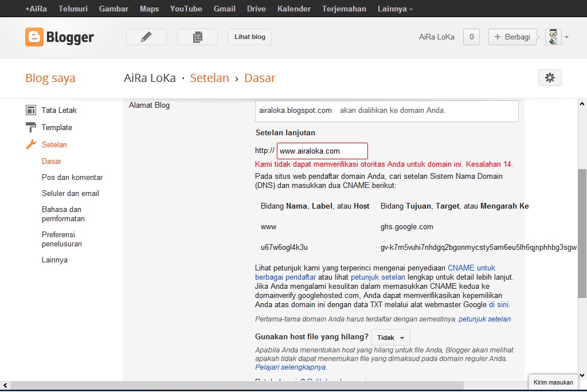
Task: Click the Setelan breadcrumb link
Action: pos(210,78)
